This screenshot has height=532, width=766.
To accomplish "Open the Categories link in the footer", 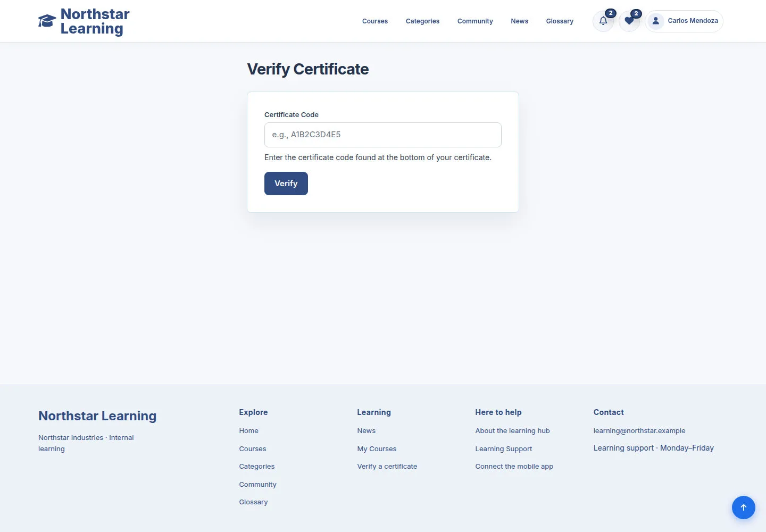I will tap(257, 467).
